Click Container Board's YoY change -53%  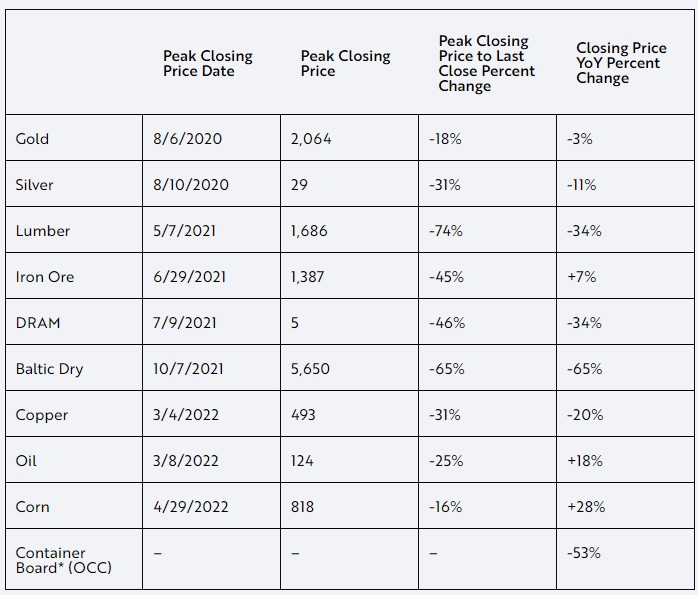(x=584, y=553)
